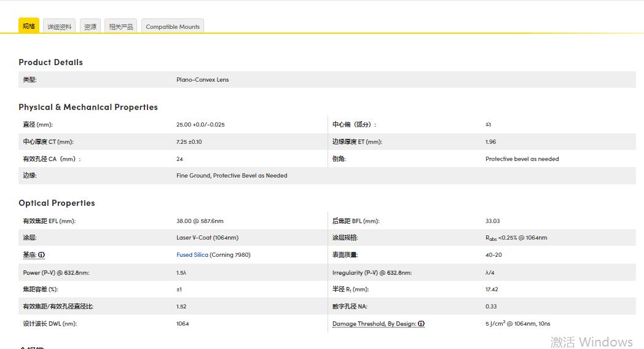This screenshot has height=349, width=644.
Task: Click the 40-20 surface quality value
Action: (493, 255)
